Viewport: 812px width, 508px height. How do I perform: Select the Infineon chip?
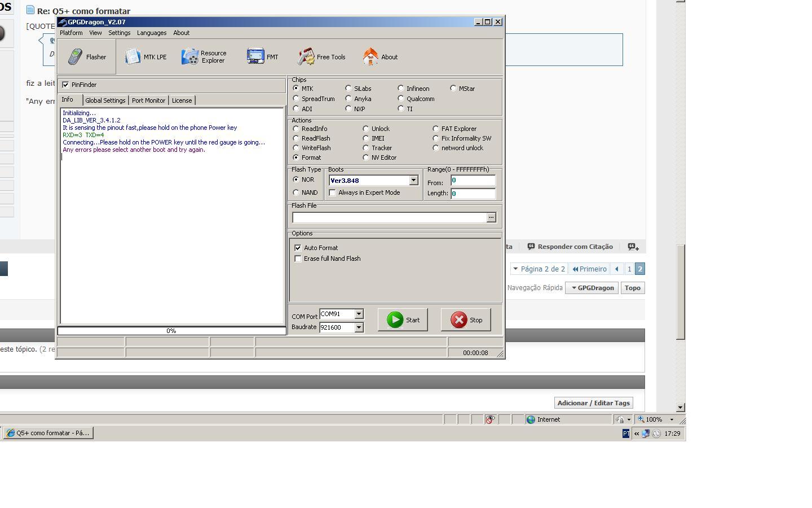coord(401,89)
